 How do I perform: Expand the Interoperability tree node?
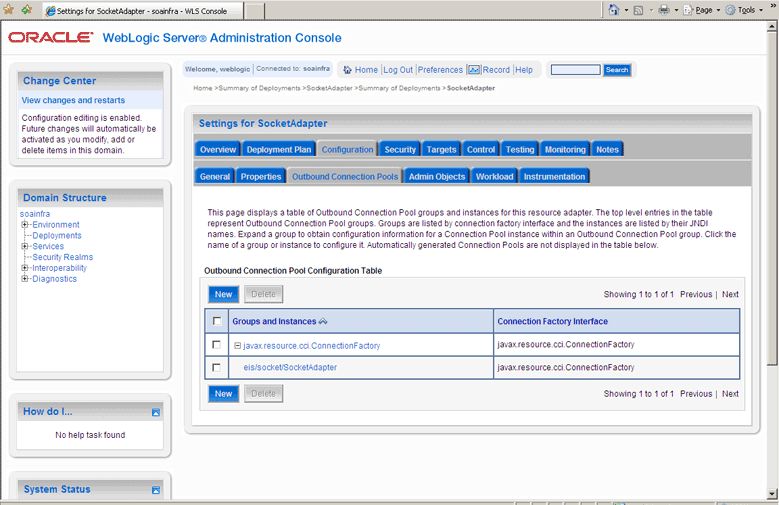(x=24, y=268)
